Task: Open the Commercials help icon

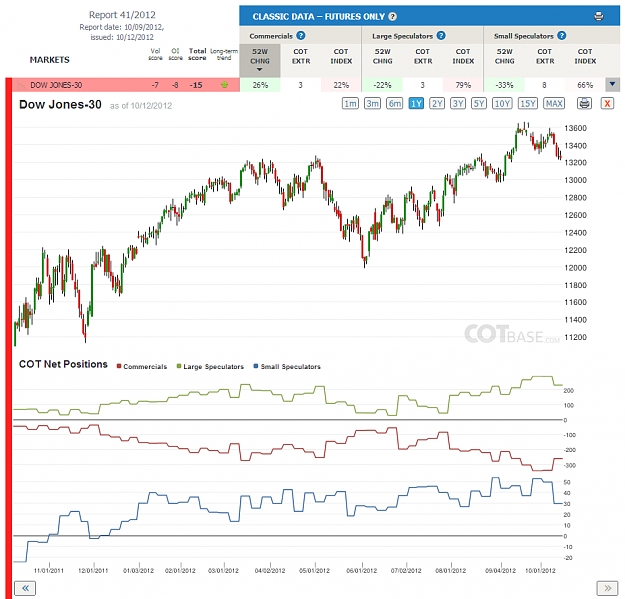Action: (301, 36)
